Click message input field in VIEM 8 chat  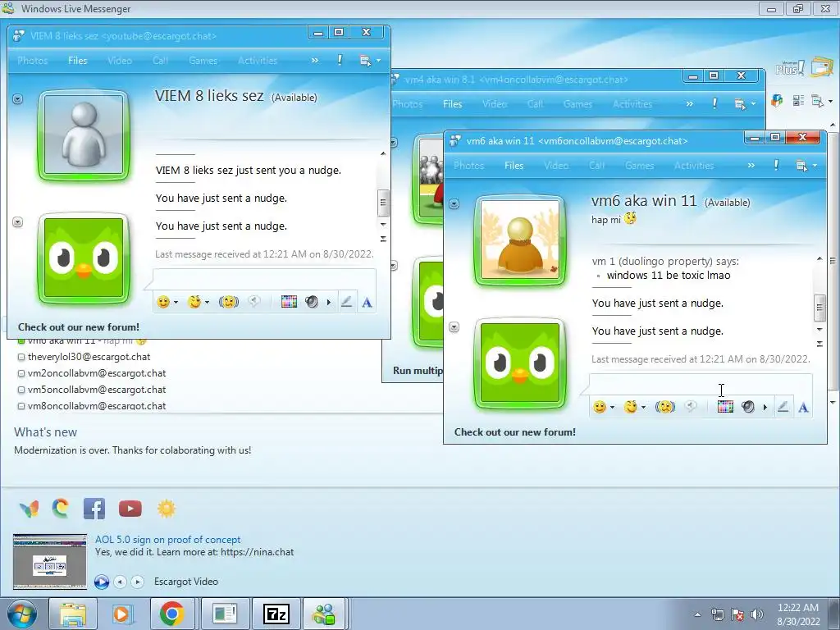pos(265,281)
